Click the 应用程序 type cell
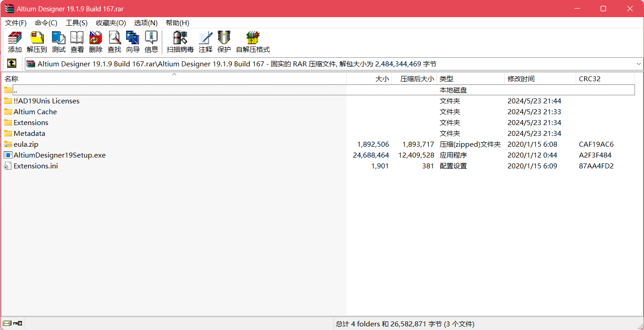Viewport: 644px width, 330px height. point(453,155)
